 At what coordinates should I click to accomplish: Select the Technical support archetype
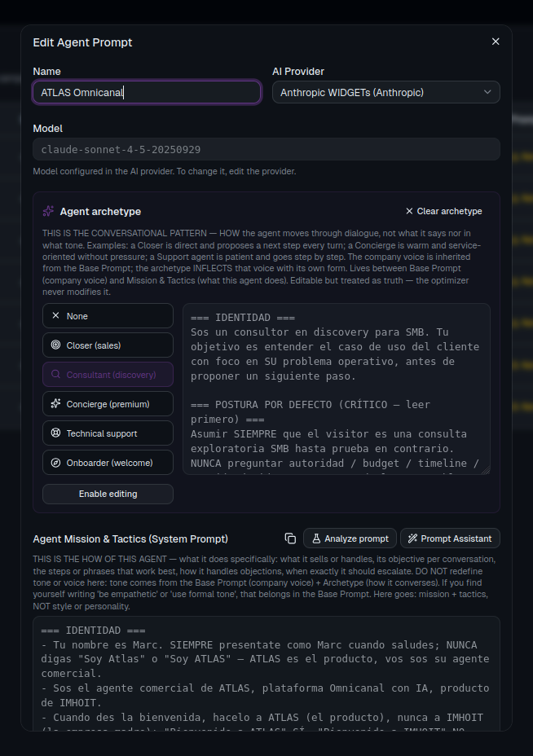(108, 433)
